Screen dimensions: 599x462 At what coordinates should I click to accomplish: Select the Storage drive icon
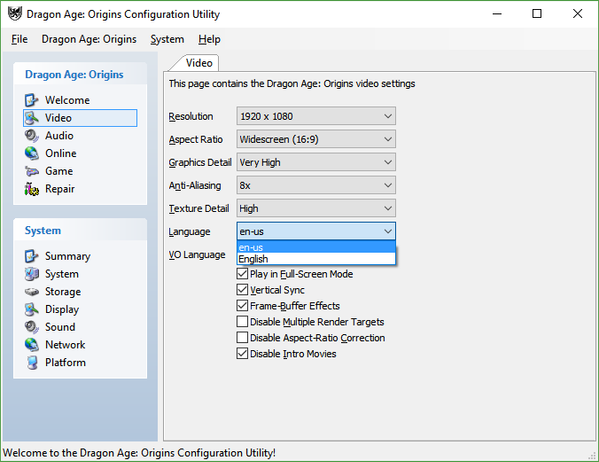[31, 292]
